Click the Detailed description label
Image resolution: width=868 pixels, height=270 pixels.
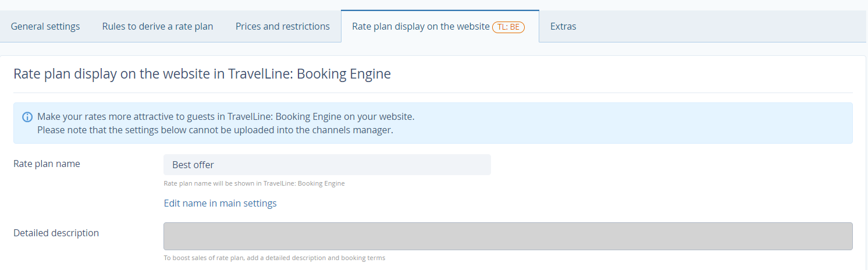click(56, 233)
